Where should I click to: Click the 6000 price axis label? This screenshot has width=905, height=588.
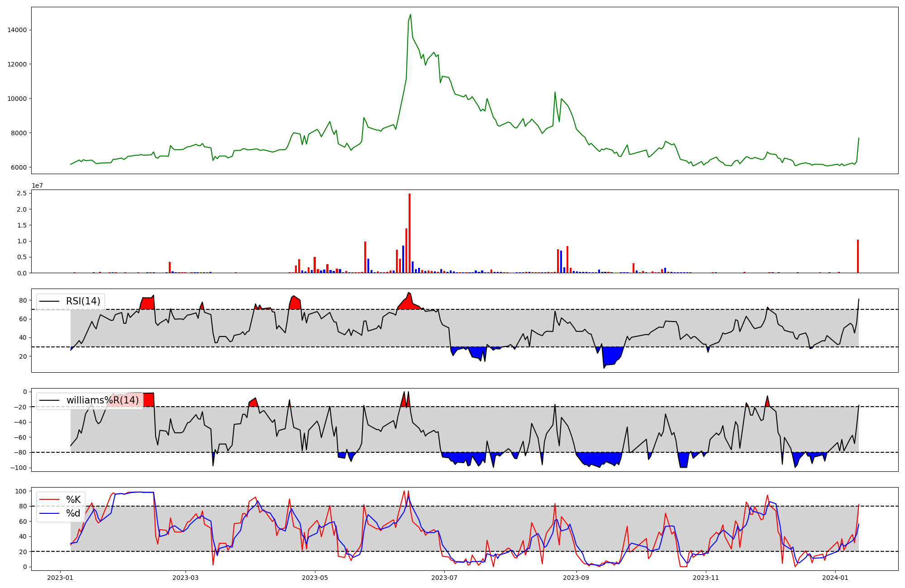tap(19, 167)
